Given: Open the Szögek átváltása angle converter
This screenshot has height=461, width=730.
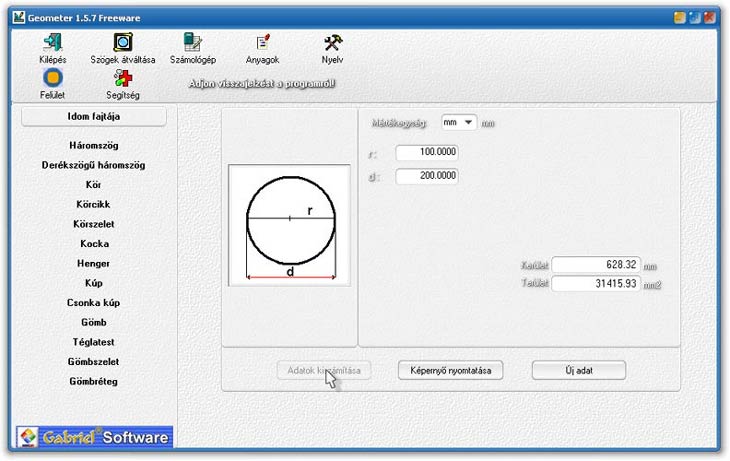Looking at the screenshot, I should [x=123, y=42].
